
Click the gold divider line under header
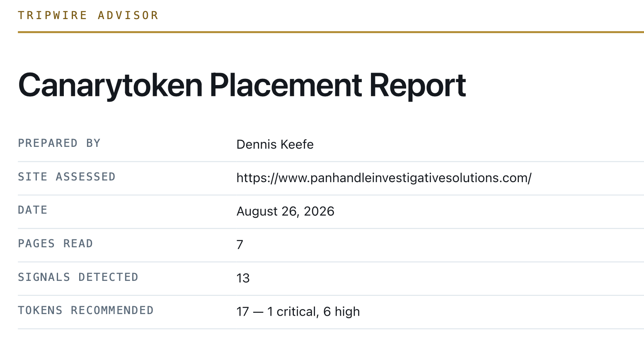click(331, 32)
